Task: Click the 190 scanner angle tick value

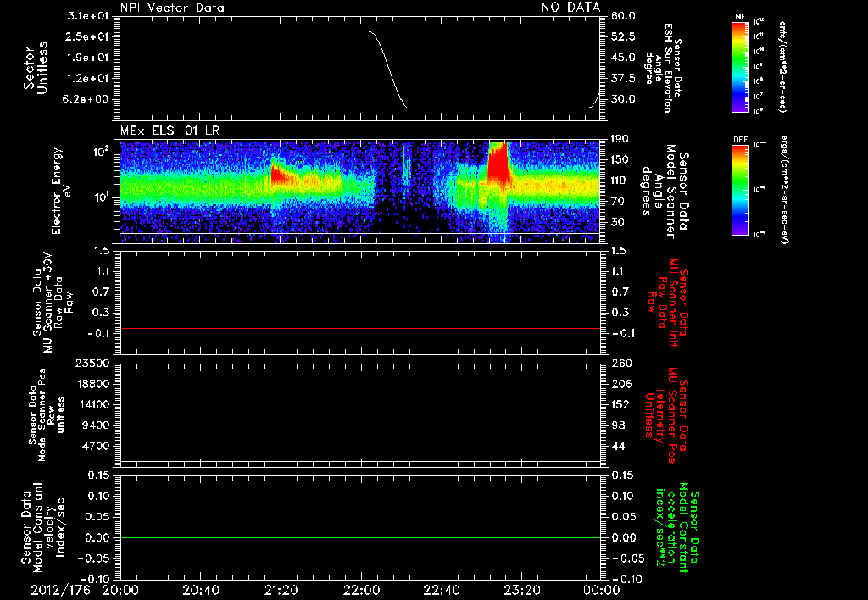Action: click(x=621, y=138)
